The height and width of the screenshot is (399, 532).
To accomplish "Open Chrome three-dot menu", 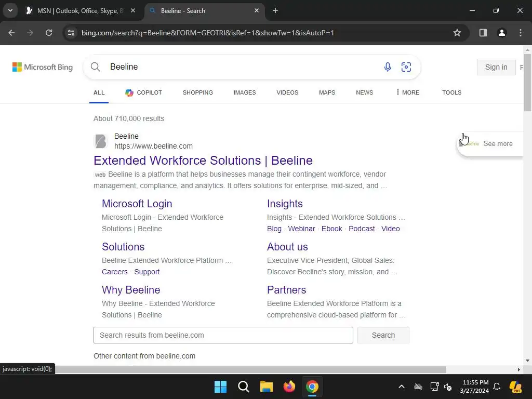I will tap(521, 33).
